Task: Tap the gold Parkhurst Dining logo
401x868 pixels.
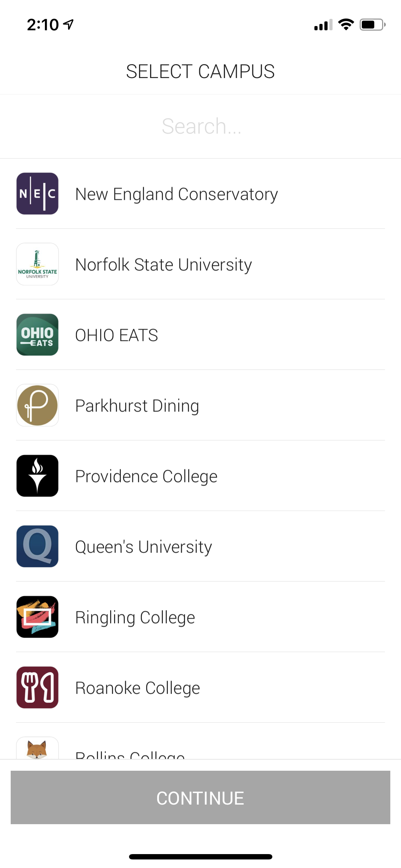Action: click(37, 405)
